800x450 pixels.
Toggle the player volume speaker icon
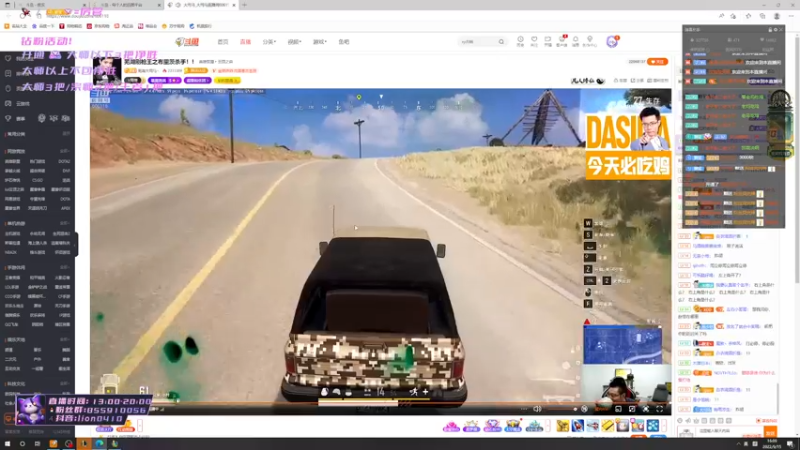537,409
